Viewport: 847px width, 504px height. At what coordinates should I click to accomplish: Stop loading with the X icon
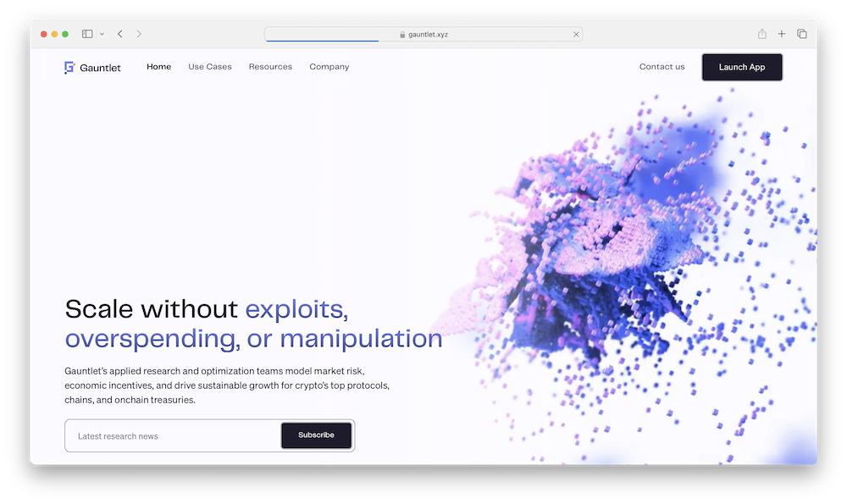coord(576,34)
